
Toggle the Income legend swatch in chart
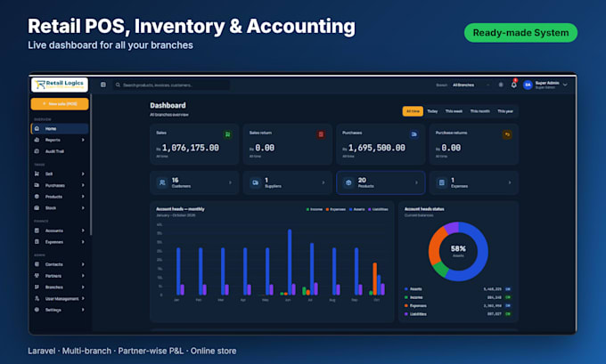[307, 209]
